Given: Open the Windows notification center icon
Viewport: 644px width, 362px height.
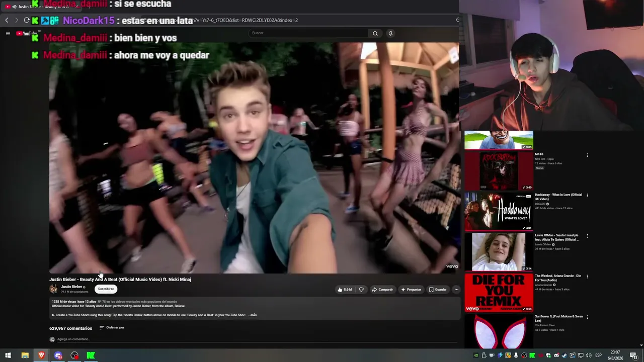Looking at the screenshot, I should point(633,355).
